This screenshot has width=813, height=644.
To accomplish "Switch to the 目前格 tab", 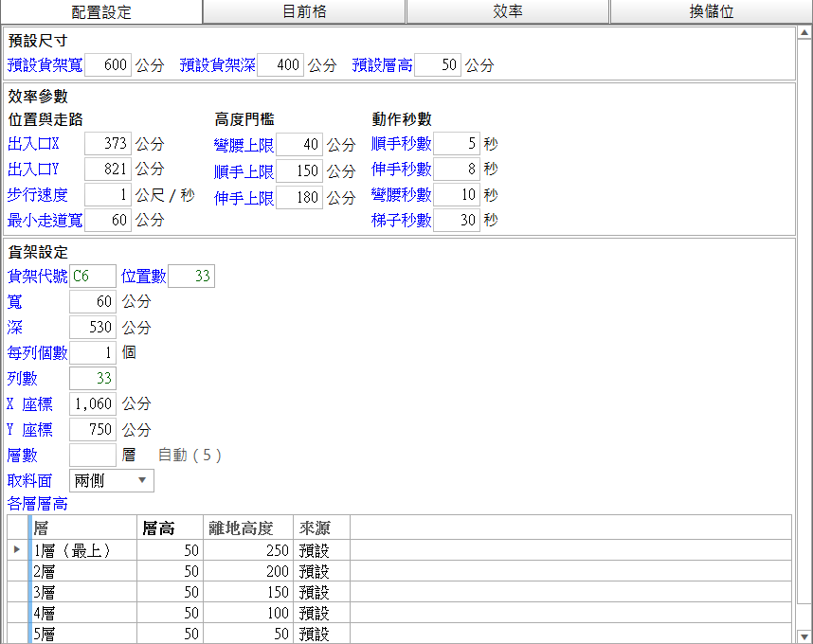I will point(304,11).
